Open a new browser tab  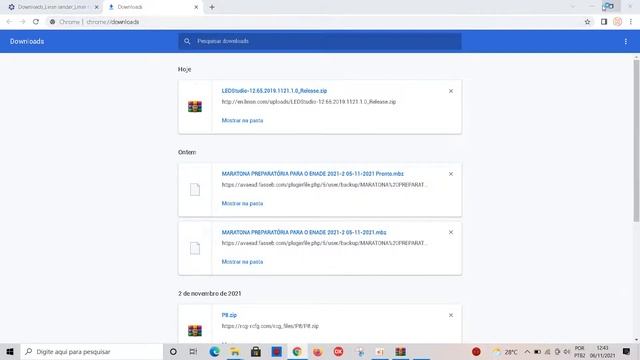click(212, 7)
